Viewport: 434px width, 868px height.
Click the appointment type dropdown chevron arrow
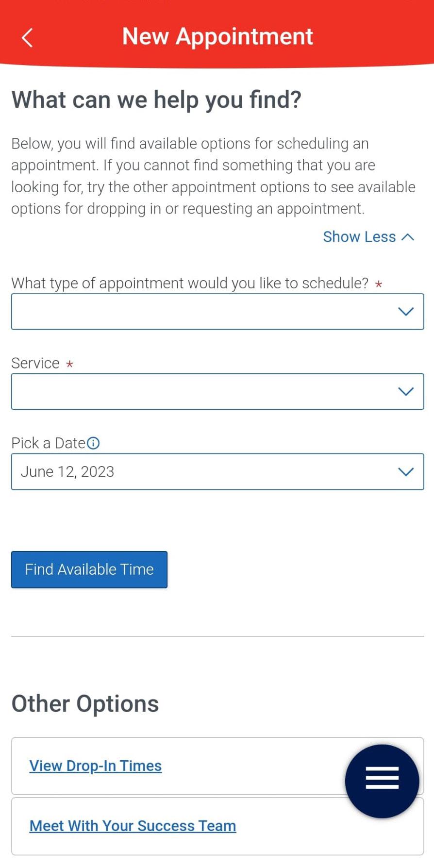[405, 312]
